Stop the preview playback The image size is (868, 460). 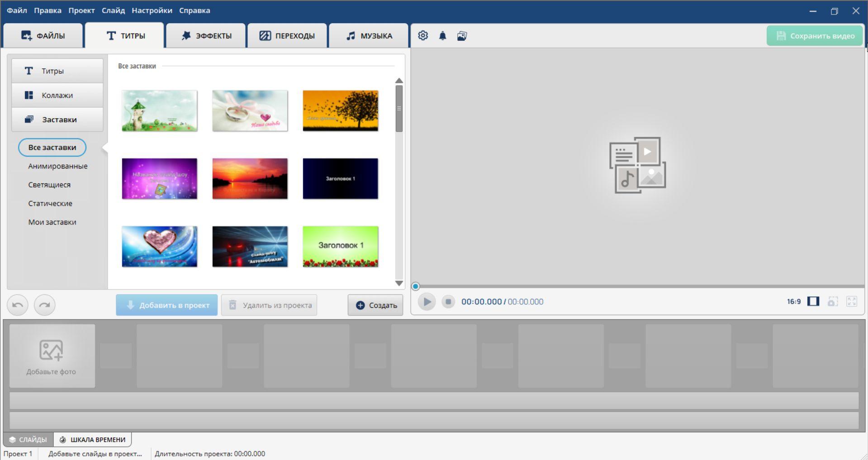coord(448,302)
